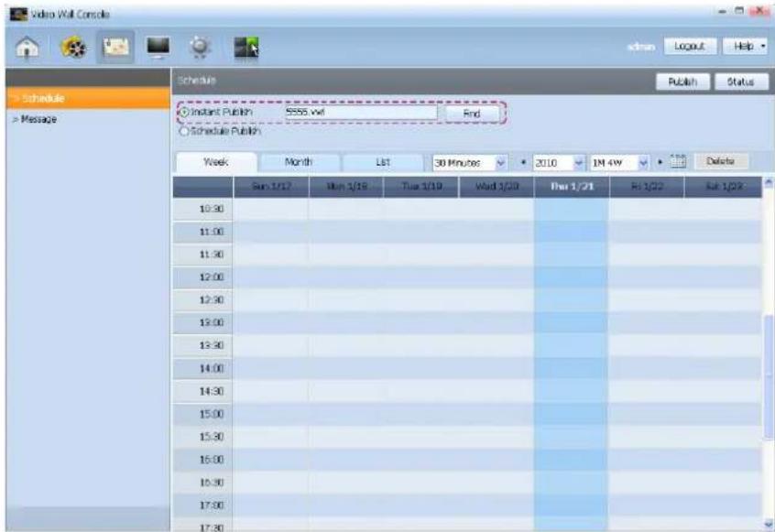Select the Wed 1/20 column header
The width and height of the screenshot is (775, 532).
coord(497,187)
